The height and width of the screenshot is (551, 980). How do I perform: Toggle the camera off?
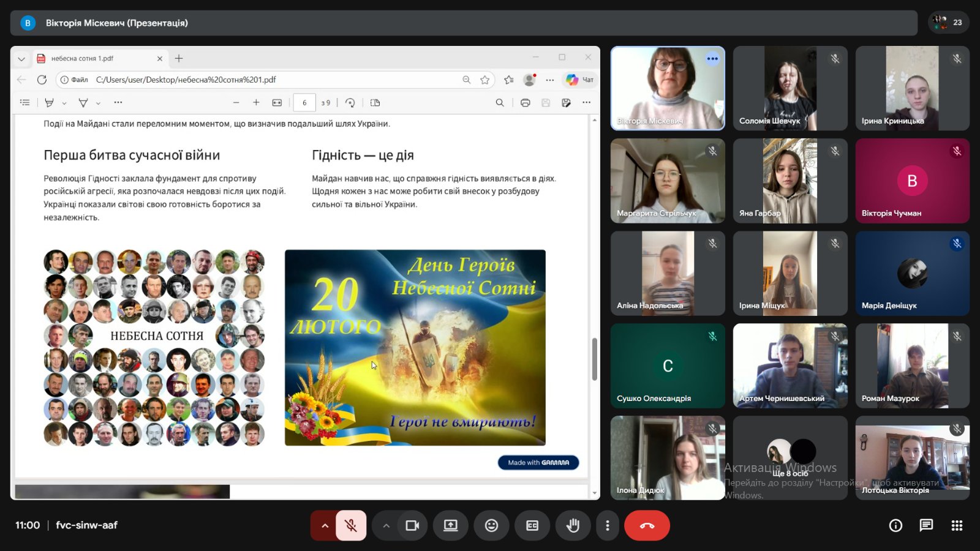coord(412,525)
